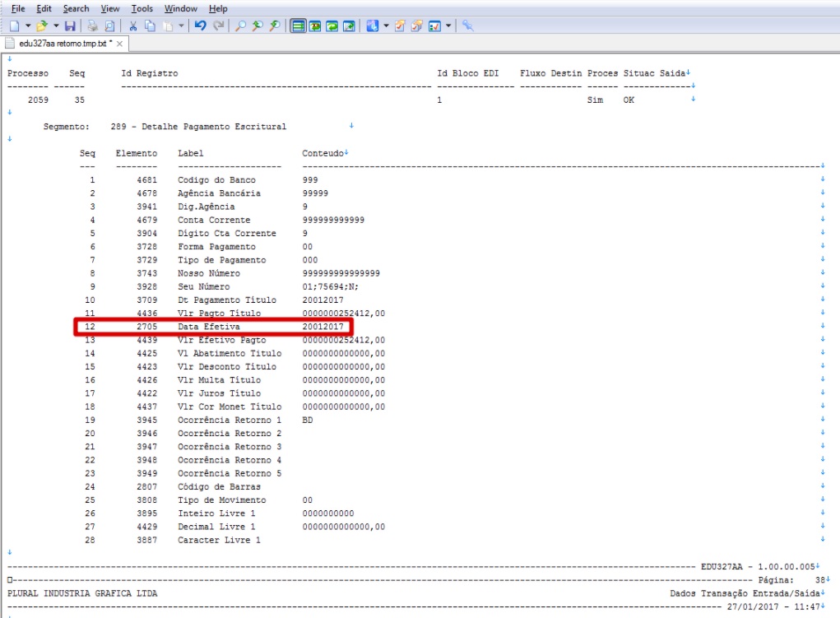The width and height of the screenshot is (840, 618).
Task: Click the Find magnifier icon
Action: (241, 26)
